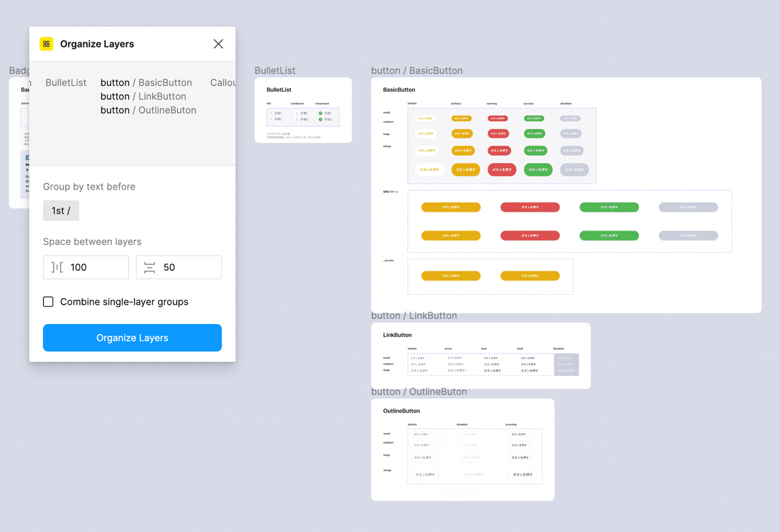Click the yellow Organize Layers plugin icon
Screen dimensions: 780x532
click(x=46, y=44)
